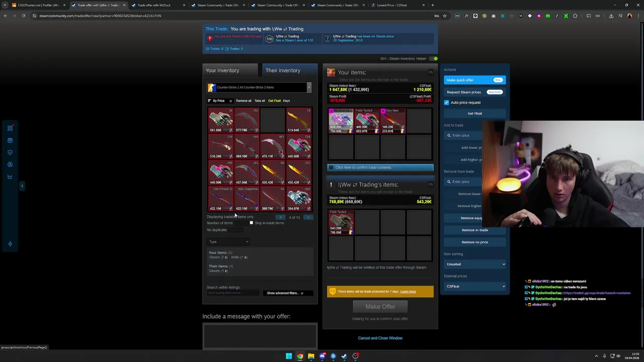Remove Gloves filter under Their items
Viewport: 644px width, 362px height.
click(226, 271)
